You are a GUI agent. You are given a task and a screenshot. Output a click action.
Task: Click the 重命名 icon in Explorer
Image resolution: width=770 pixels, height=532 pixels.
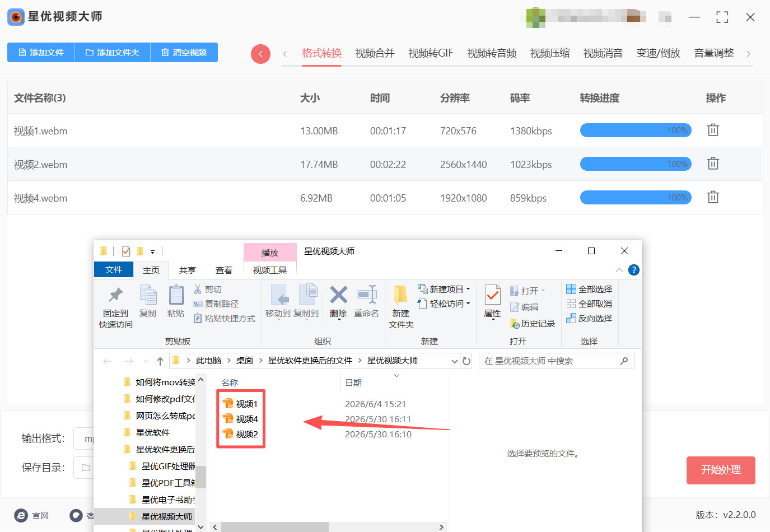pyautogui.click(x=366, y=295)
